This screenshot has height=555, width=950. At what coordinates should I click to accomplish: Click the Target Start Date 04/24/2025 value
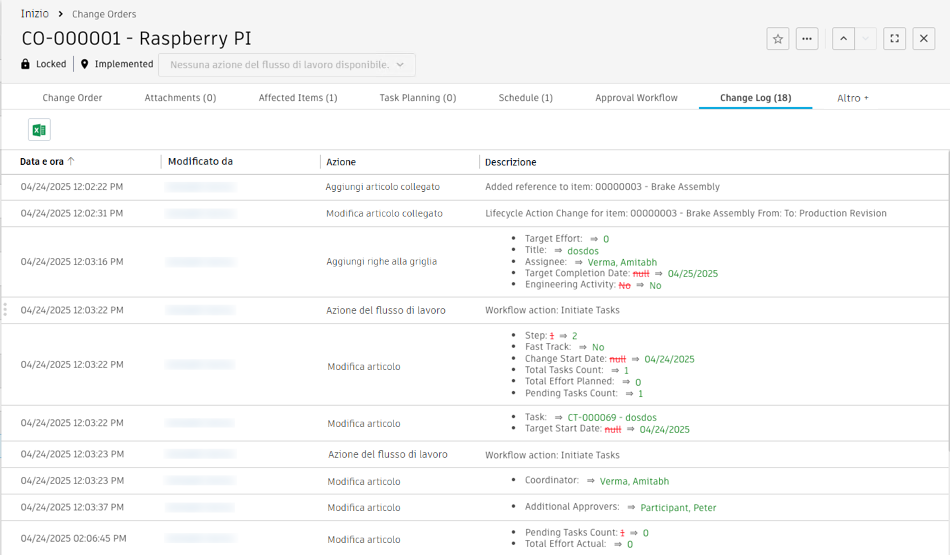[x=665, y=430]
